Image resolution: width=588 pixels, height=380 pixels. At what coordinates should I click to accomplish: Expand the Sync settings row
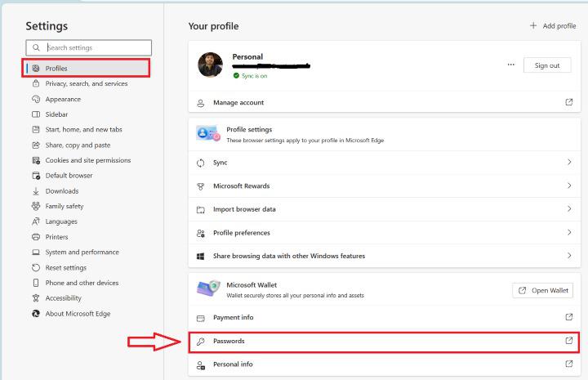pyautogui.click(x=569, y=163)
